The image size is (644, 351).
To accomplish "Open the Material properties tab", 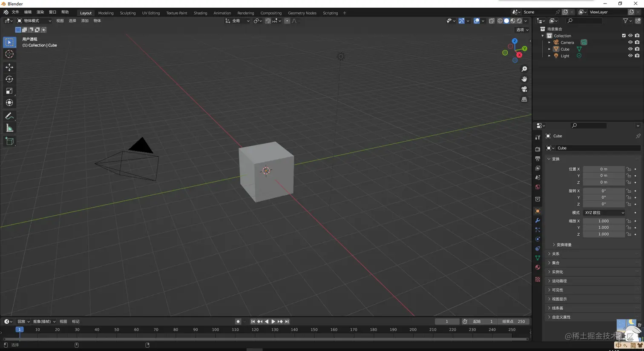I will (x=538, y=267).
